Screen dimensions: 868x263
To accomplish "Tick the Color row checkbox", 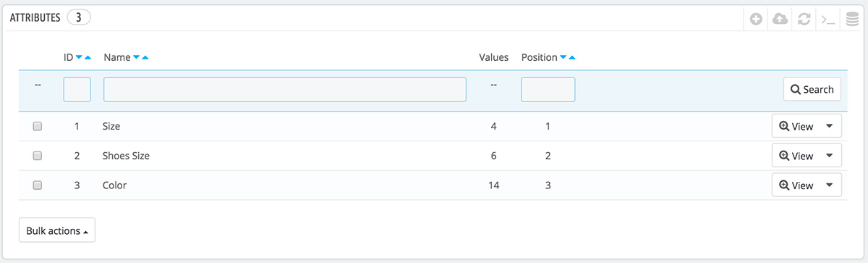I will (38, 185).
